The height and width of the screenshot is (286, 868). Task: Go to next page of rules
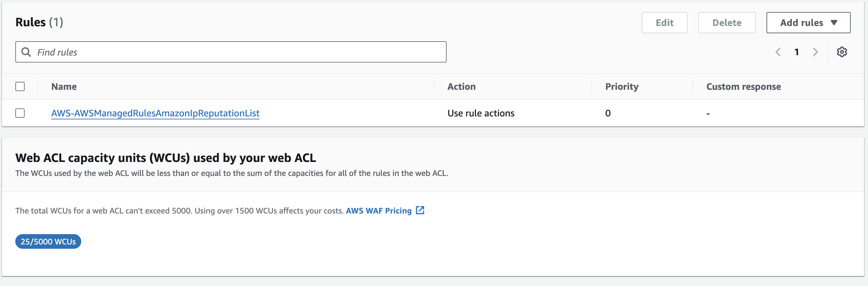[815, 52]
